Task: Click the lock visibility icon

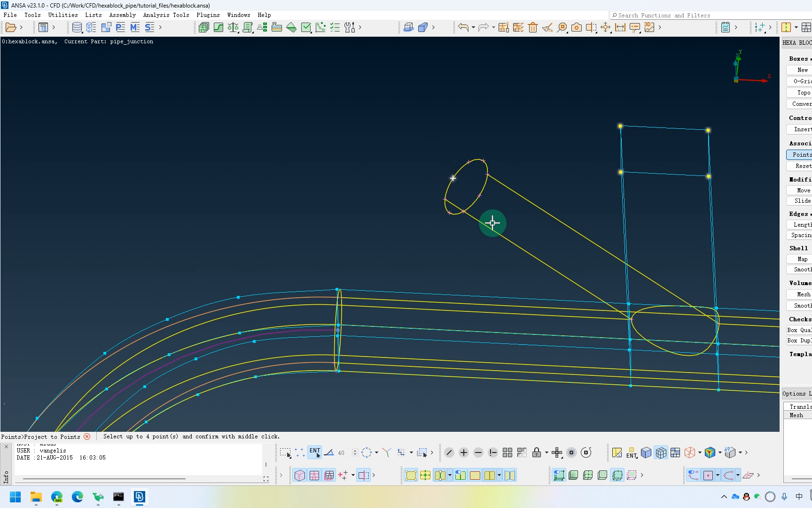Action: (x=537, y=452)
